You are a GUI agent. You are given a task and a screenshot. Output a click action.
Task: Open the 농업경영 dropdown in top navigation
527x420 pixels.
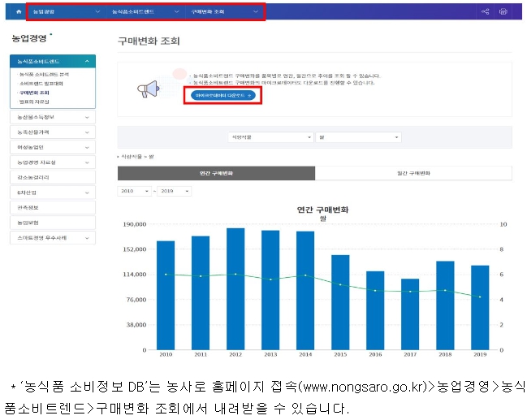tap(67, 12)
